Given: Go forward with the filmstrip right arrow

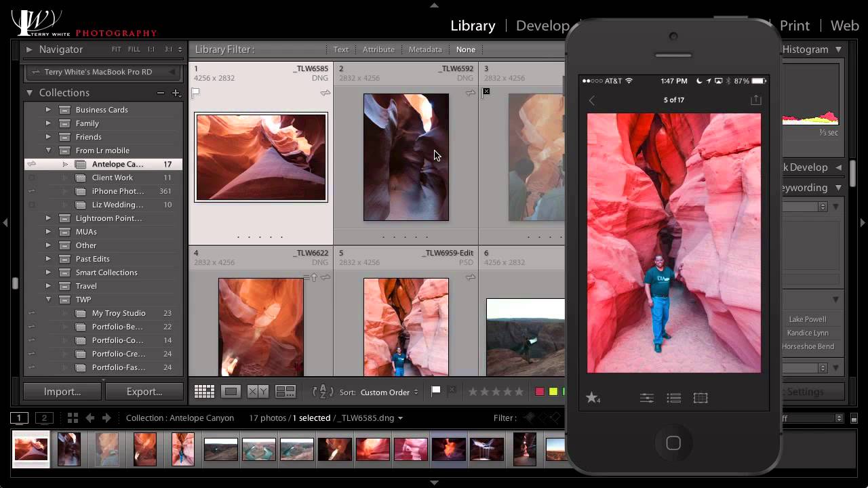Looking at the screenshot, I should [107, 418].
